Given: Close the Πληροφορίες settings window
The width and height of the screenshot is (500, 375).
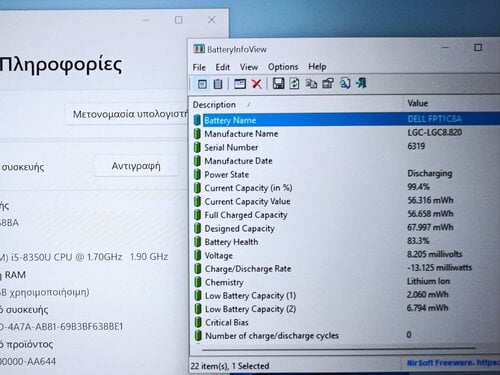Looking at the screenshot, I should point(212,20).
